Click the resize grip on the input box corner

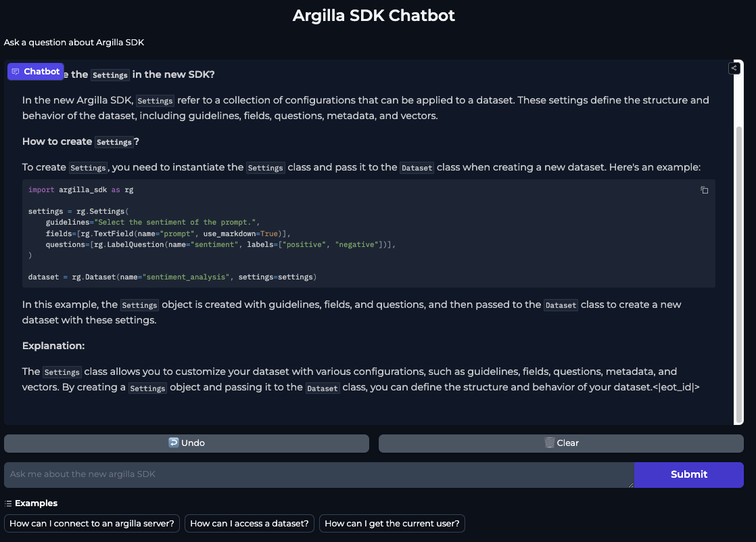click(631, 484)
